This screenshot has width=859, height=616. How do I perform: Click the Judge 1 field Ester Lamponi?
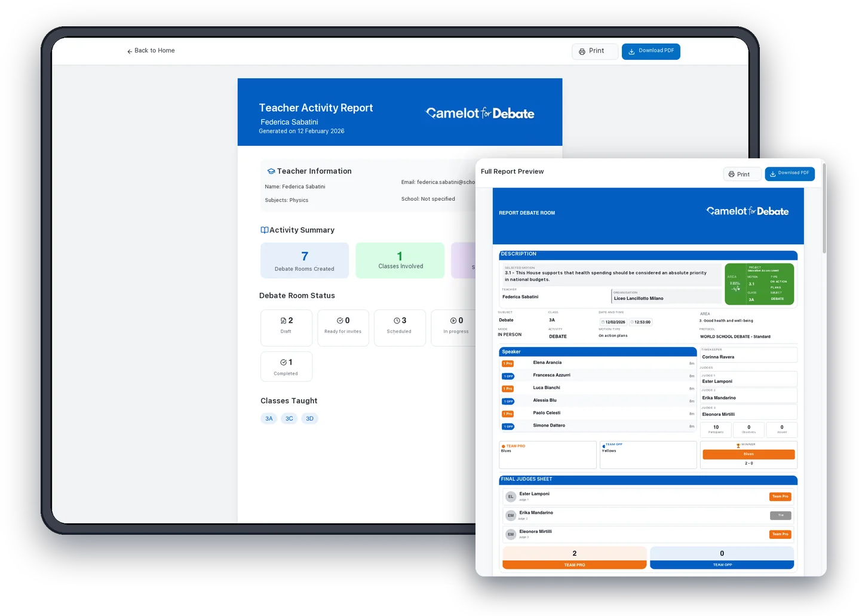point(748,379)
